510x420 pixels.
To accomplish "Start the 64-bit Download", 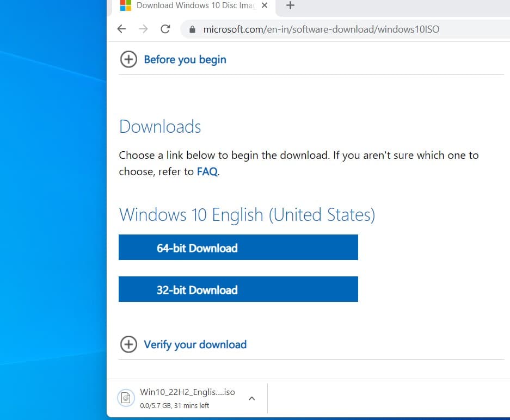I will [x=238, y=248].
